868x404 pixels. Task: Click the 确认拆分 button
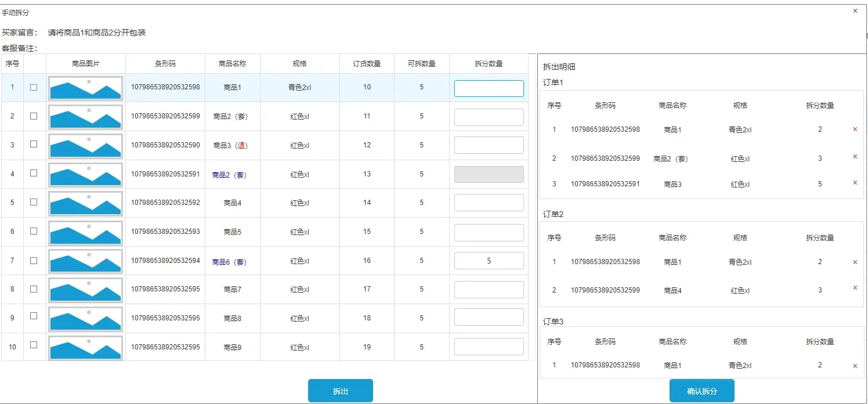pyautogui.click(x=702, y=390)
